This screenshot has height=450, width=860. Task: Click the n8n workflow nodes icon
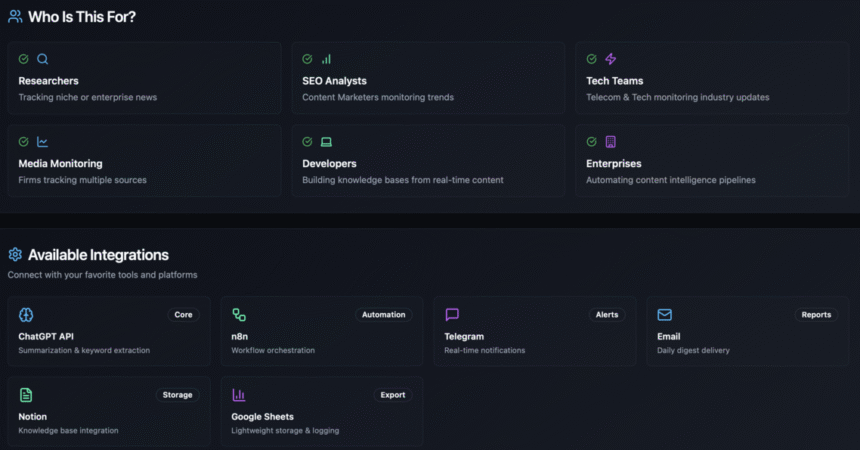coord(239,314)
